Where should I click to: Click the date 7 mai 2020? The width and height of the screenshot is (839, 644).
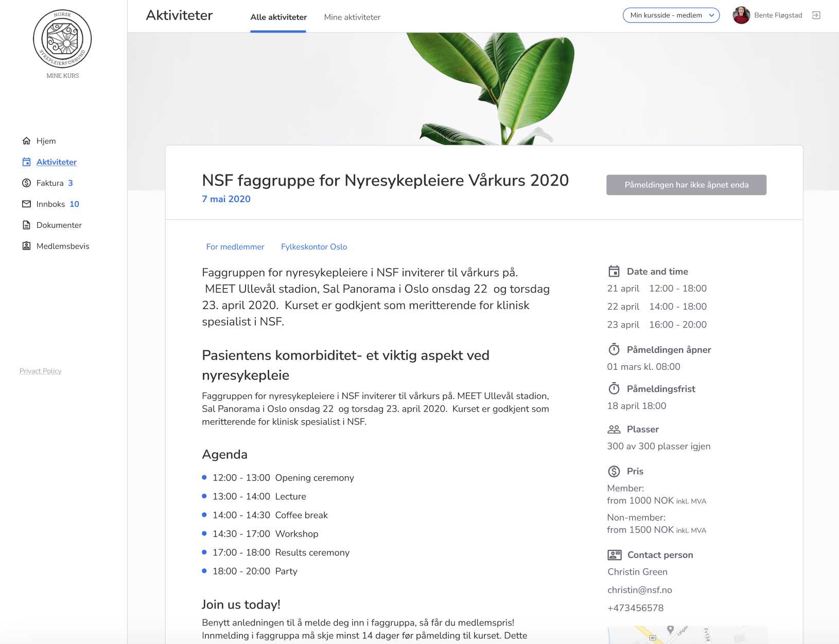226,199
